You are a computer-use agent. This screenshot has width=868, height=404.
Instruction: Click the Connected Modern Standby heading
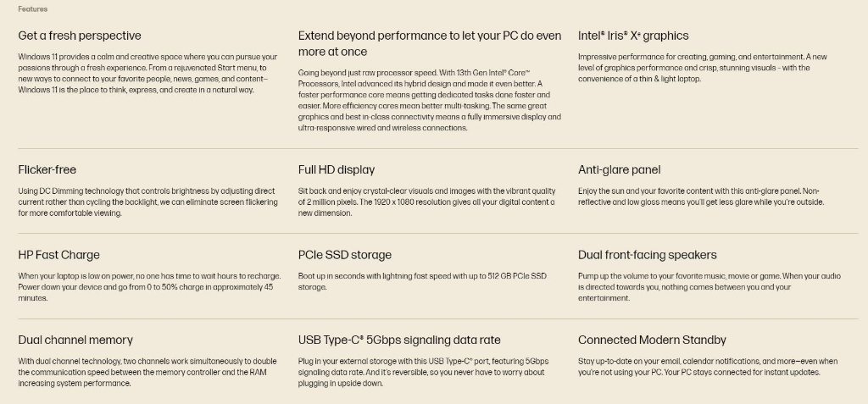tap(652, 340)
